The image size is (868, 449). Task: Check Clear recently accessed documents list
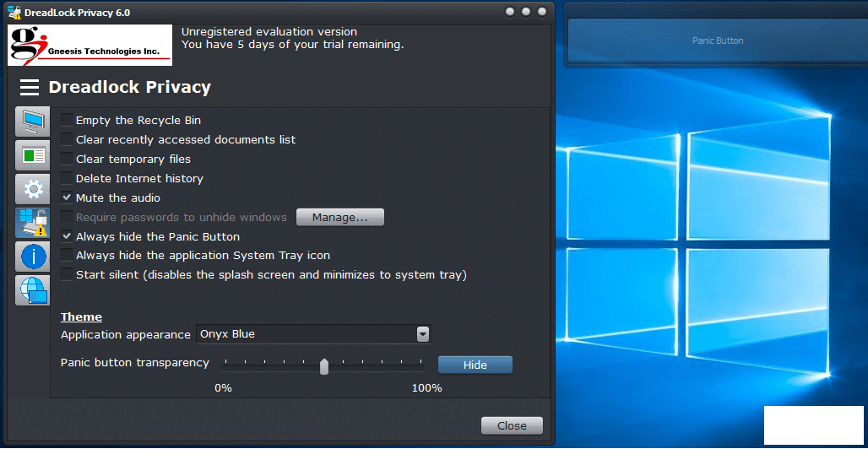pyautogui.click(x=67, y=139)
